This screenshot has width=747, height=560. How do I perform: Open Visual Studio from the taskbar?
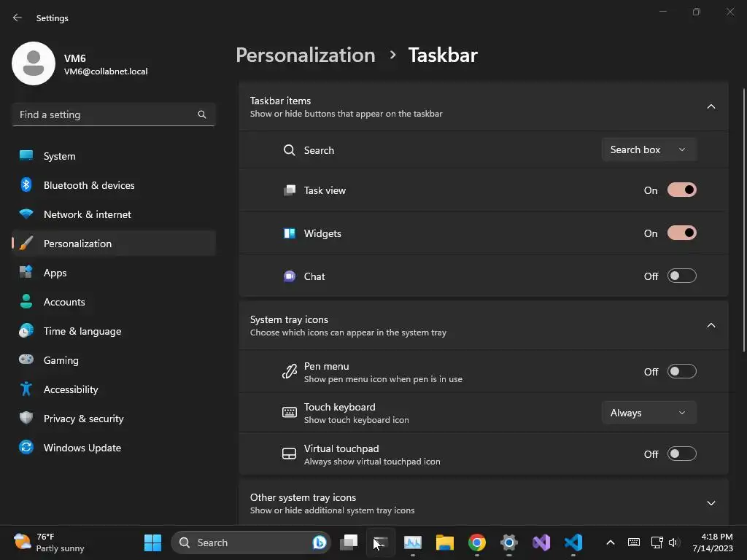[x=541, y=542]
